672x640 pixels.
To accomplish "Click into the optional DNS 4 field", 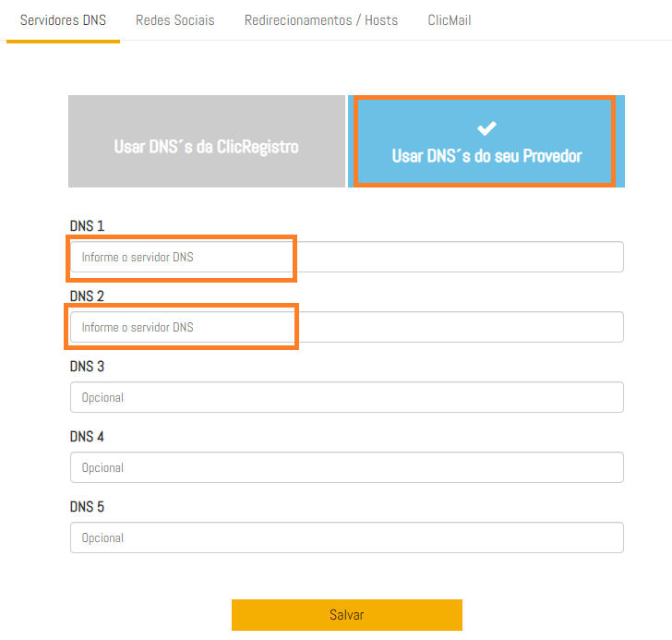I will click(346, 467).
